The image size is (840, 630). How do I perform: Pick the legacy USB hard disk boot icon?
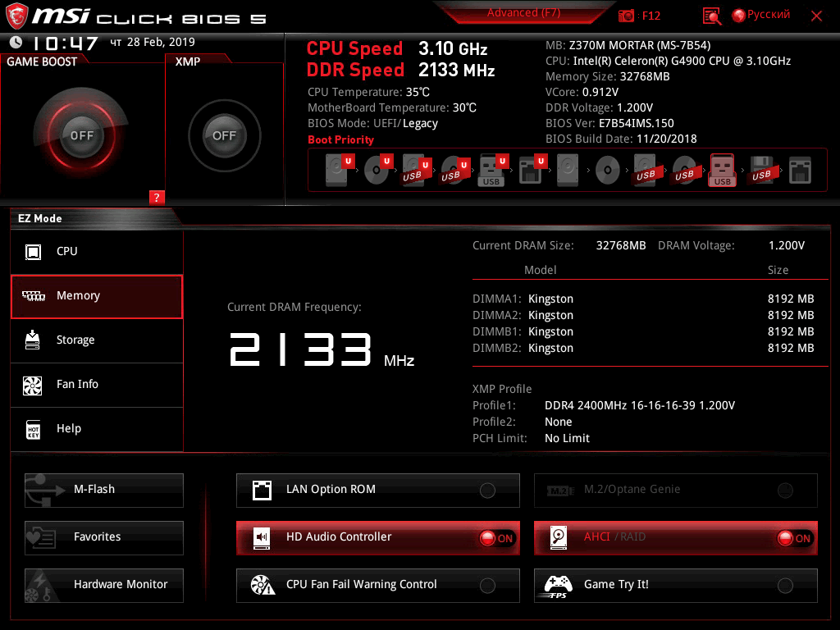[646, 171]
